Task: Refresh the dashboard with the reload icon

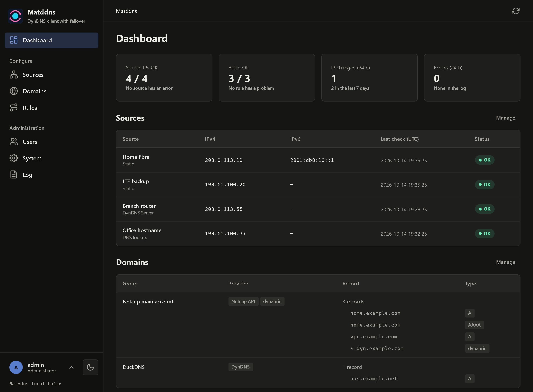Action: (x=515, y=11)
